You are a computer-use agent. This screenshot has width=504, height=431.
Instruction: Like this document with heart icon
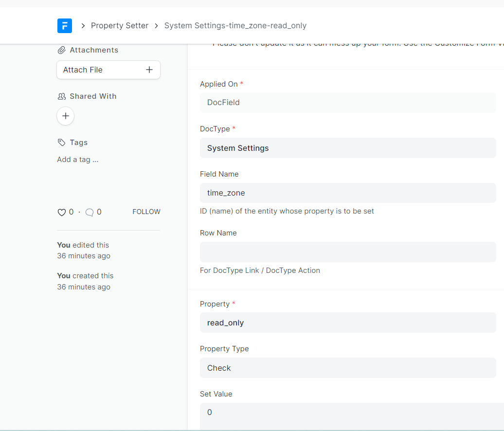61,212
